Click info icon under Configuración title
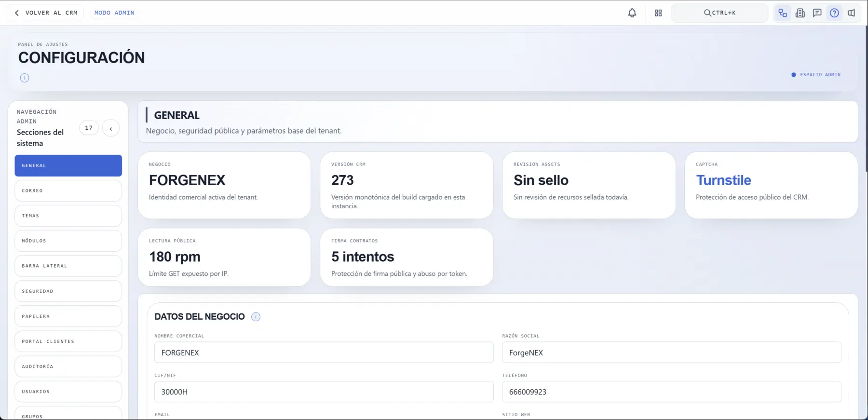This screenshot has width=868, height=420. [25, 78]
